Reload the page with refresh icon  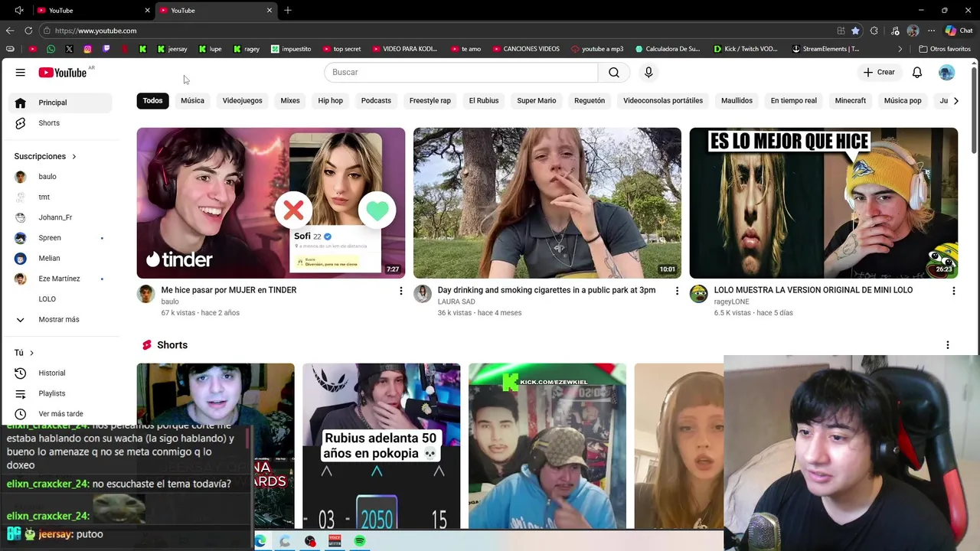coord(28,31)
